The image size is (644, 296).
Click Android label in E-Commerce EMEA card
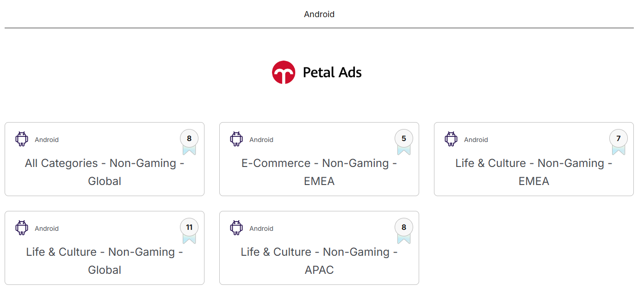261,140
